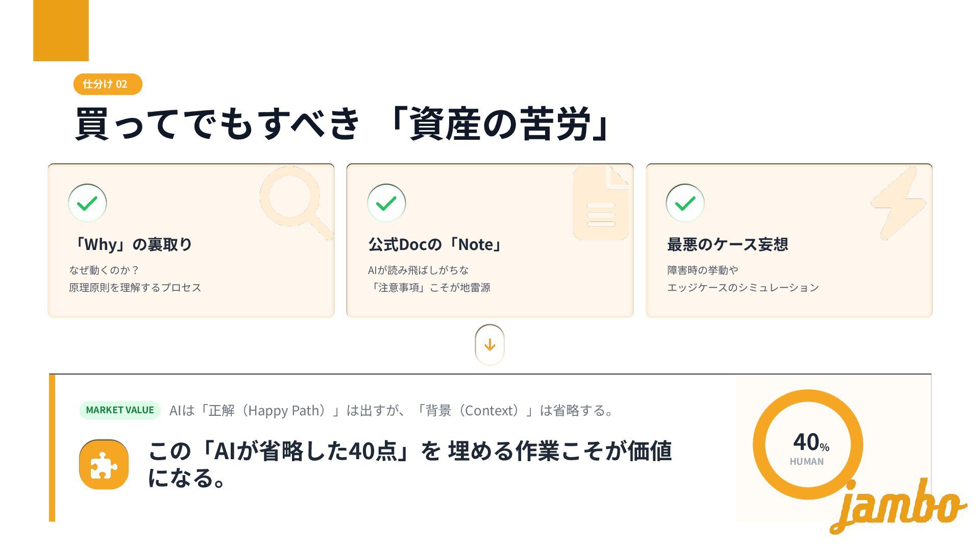Click the jambo logo
Viewport: 980px width, 551px height.
(898, 506)
